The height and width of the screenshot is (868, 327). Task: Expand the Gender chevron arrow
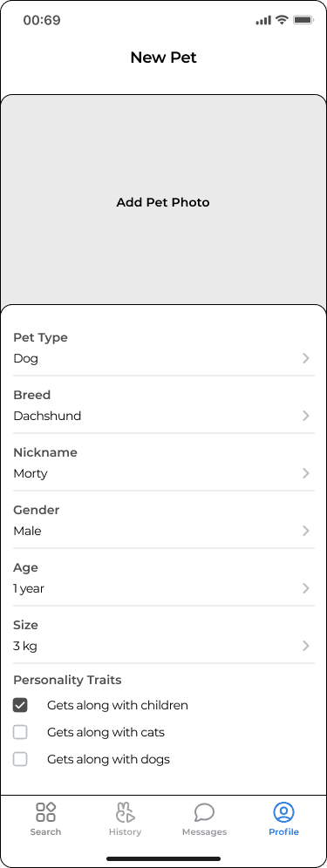[x=306, y=531]
